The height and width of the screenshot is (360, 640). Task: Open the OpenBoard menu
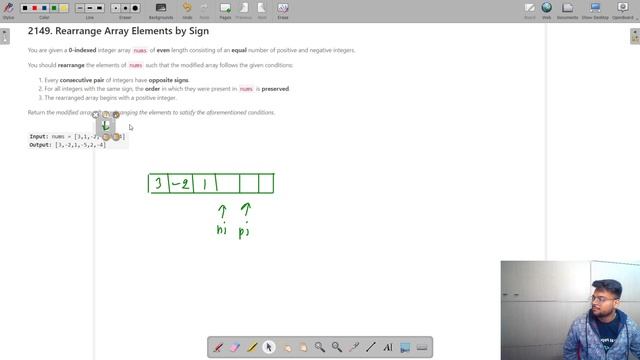click(x=623, y=10)
